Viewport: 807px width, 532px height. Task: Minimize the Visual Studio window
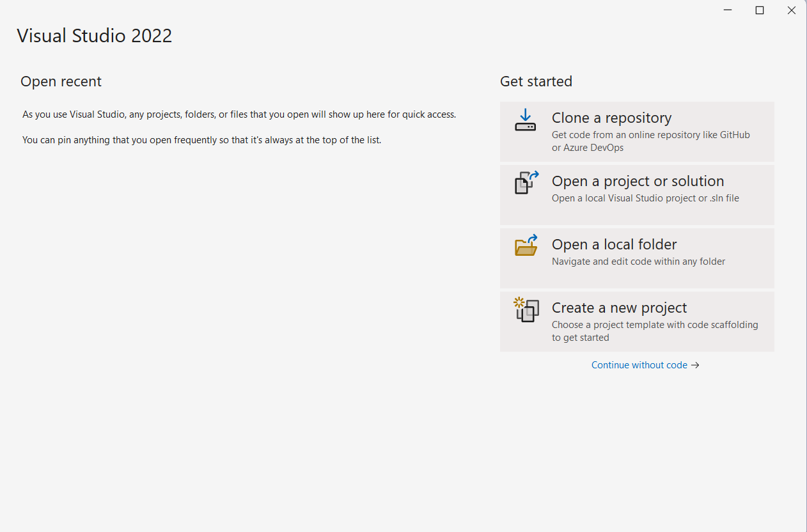tap(727, 10)
